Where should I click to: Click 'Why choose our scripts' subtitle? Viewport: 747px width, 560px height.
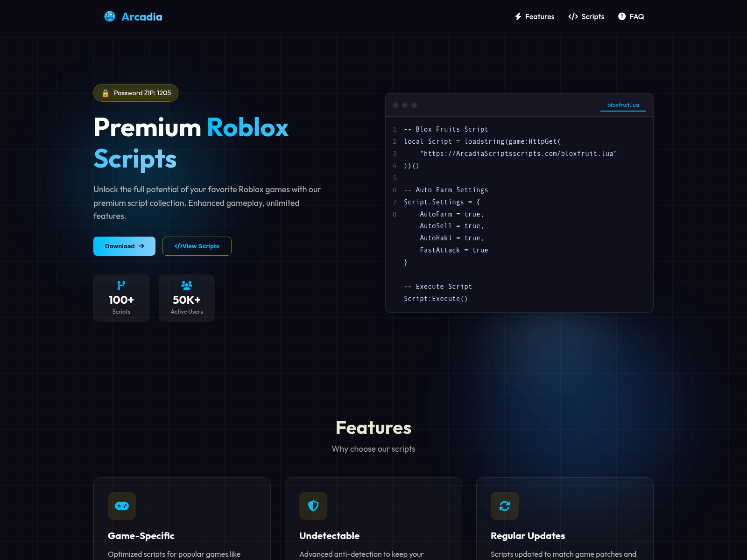[x=373, y=449]
